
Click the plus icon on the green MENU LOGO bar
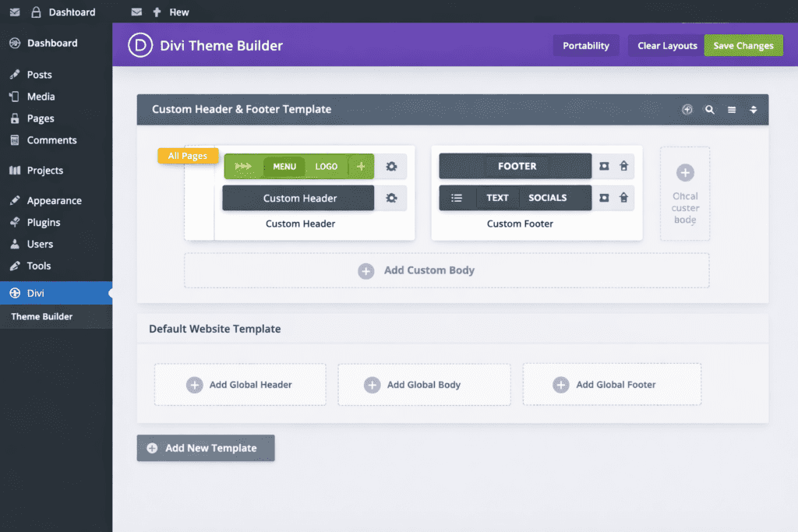tap(361, 166)
